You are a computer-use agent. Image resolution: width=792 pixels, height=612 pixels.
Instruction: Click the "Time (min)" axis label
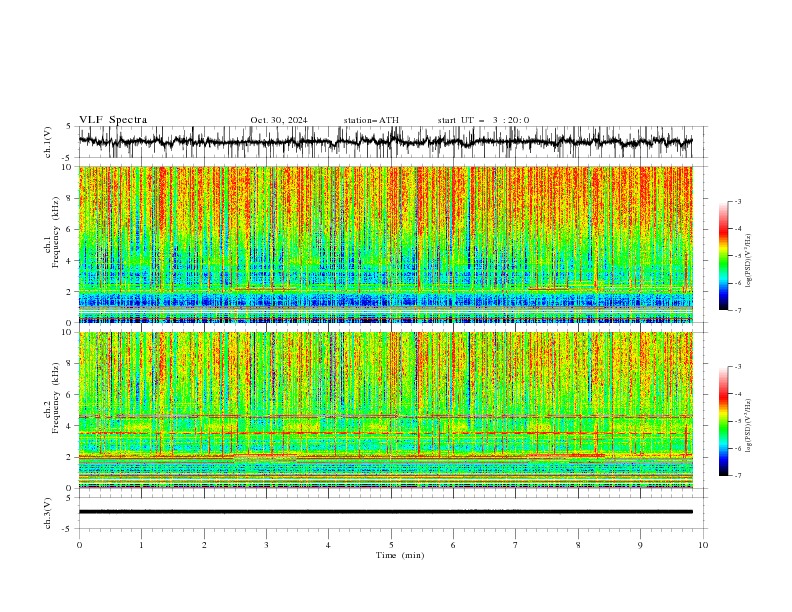pyautogui.click(x=400, y=555)
